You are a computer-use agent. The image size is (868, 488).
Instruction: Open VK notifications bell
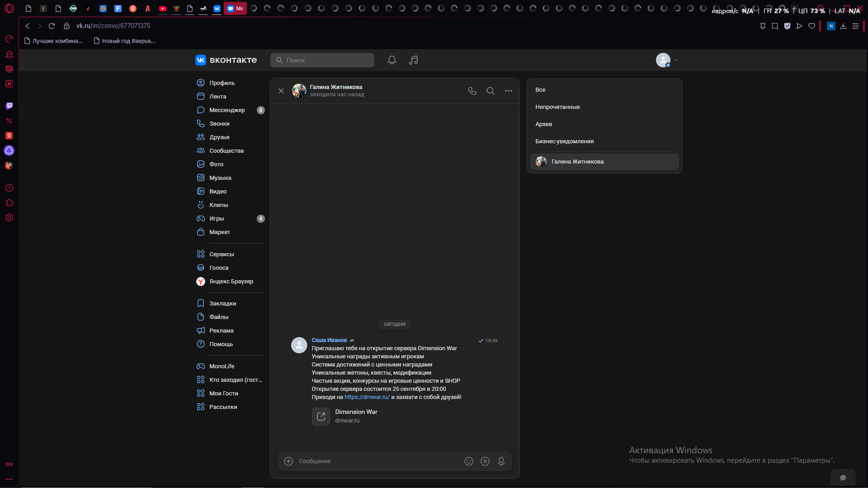[x=392, y=60]
